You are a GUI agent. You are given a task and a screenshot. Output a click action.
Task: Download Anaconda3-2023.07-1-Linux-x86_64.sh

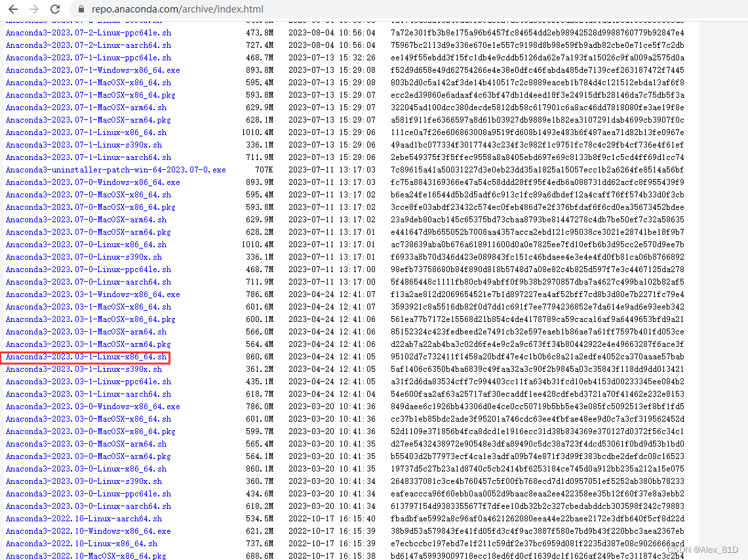(87, 132)
